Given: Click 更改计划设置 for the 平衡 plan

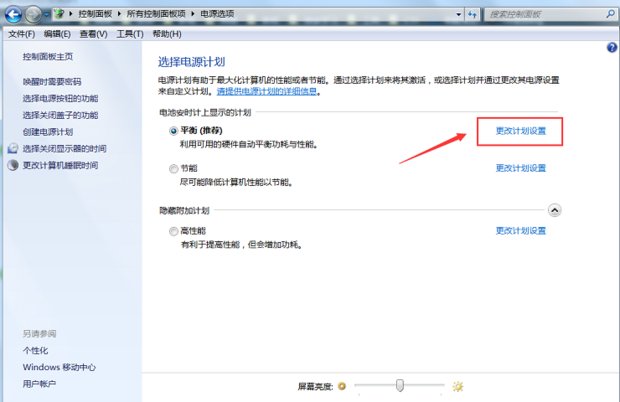Looking at the screenshot, I should (x=521, y=131).
